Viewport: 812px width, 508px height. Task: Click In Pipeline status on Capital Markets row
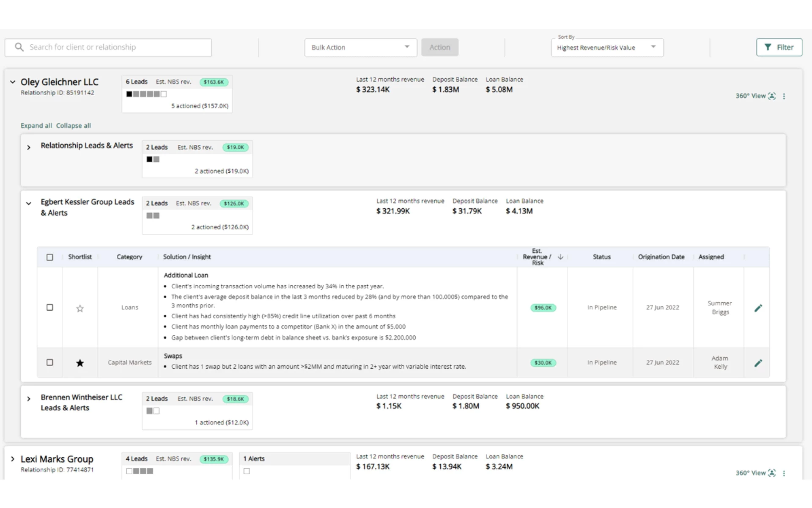click(x=602, y=362)
